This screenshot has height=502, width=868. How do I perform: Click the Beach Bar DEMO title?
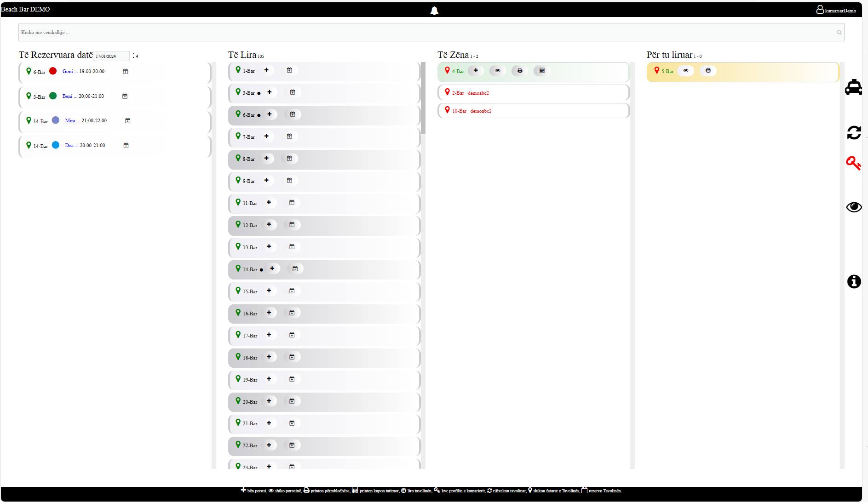pyautogui.click(x=25, y=9)
